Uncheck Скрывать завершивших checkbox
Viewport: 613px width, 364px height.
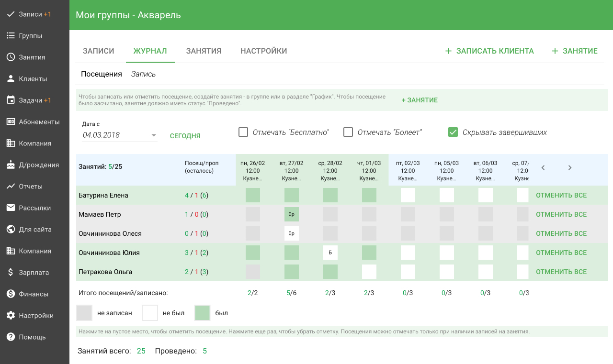click(453, 132)
